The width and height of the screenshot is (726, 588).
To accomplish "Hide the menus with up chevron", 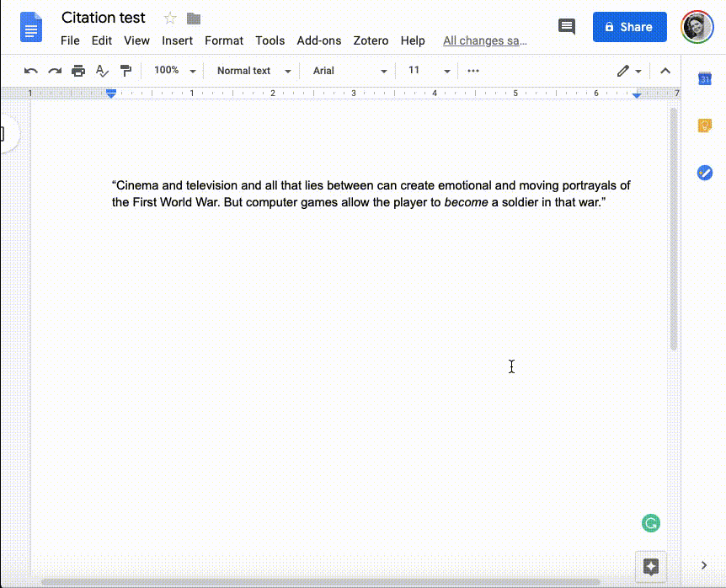I will click(x=665, y=71).
